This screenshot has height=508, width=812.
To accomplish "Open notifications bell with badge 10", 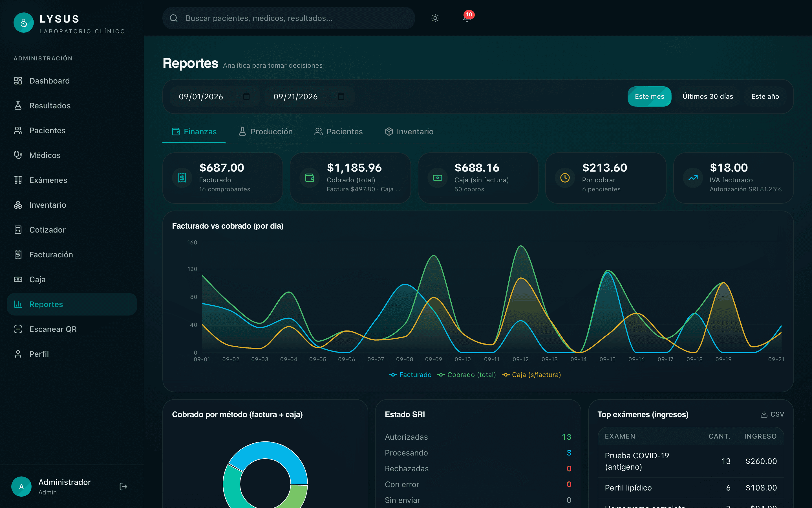I will tap(467, 17).
